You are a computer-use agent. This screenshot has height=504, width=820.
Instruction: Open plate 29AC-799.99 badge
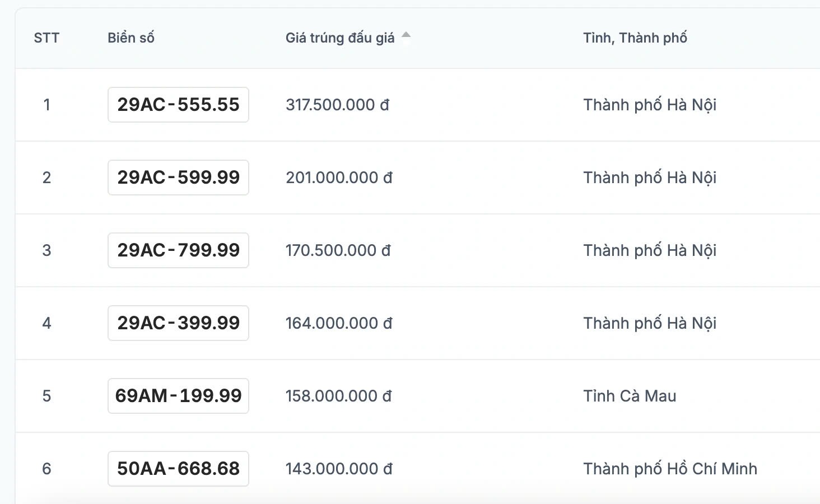pyautogui.click(x=178, y=250)
